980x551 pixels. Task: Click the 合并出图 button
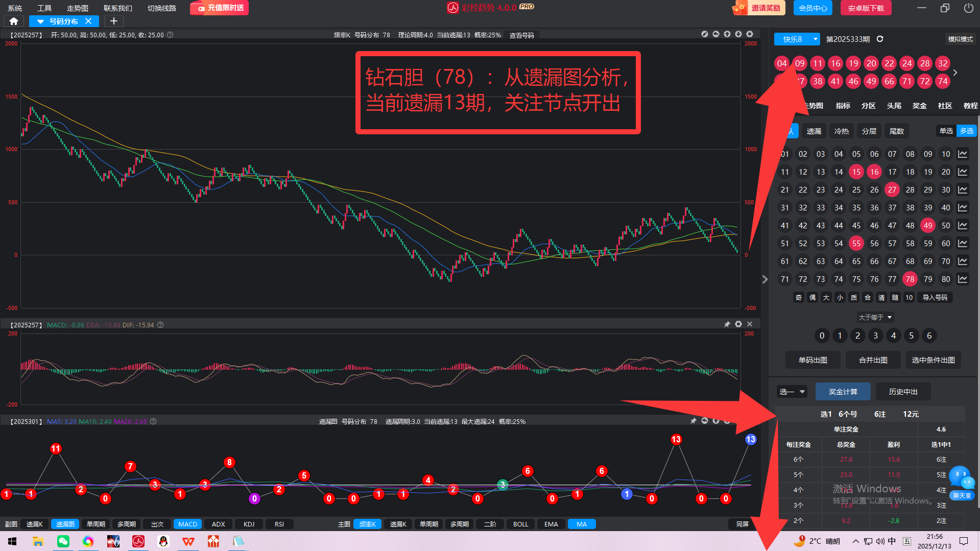873,360
